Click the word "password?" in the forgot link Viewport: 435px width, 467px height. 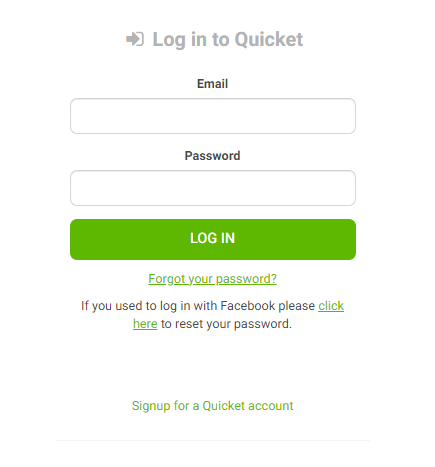click(246, 279)
